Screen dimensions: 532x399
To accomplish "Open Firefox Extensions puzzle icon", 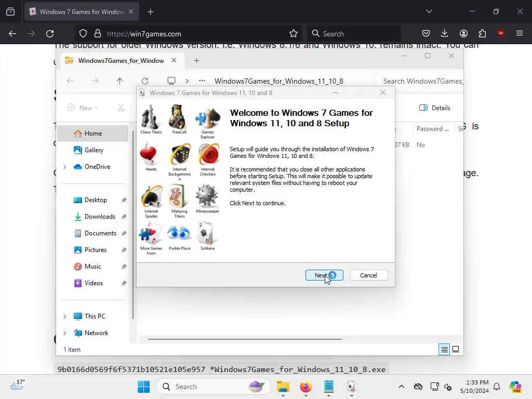I will (x=482, y=33).
